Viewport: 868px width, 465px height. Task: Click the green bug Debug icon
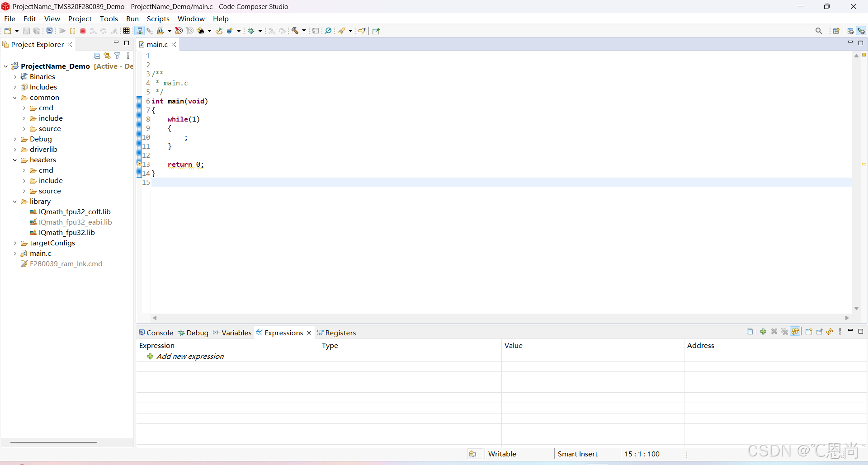pyautogui.click(x=252, y=31)
